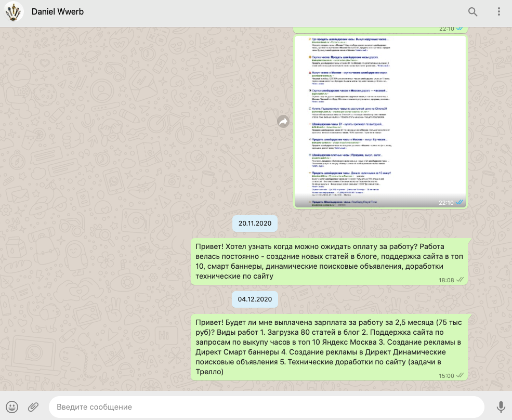Attach a file using the paperclip icon

coord(33,406)
